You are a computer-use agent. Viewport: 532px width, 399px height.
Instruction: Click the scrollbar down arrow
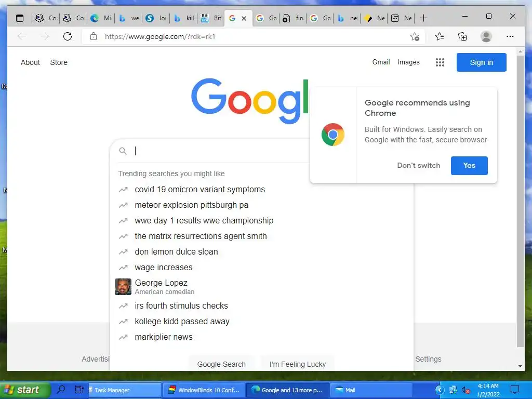point(520,366)
